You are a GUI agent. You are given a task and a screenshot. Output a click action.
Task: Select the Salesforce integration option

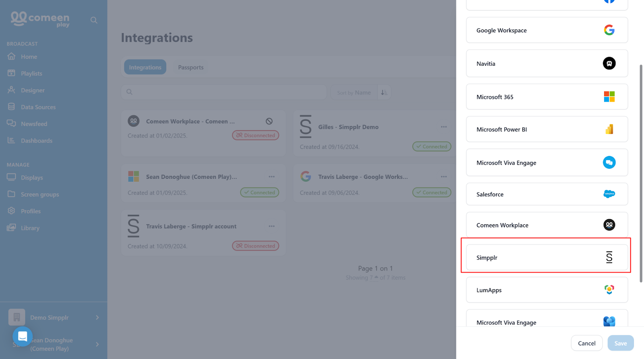click(x=547, y=194)
